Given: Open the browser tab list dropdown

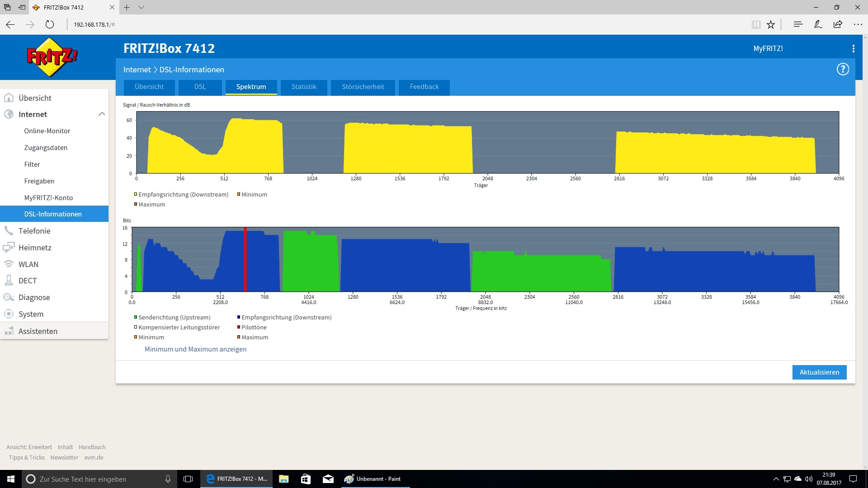Looking at the screenshot, I should click(x=142, y=7).
